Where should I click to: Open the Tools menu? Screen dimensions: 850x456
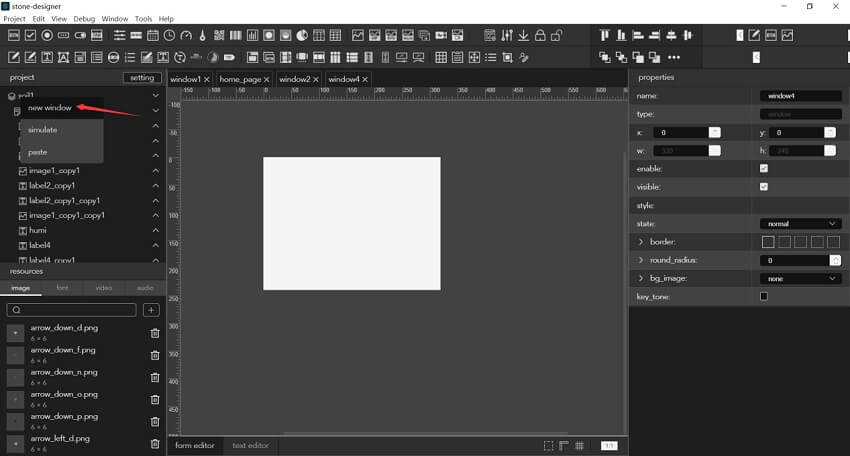(x=143, y=18)
